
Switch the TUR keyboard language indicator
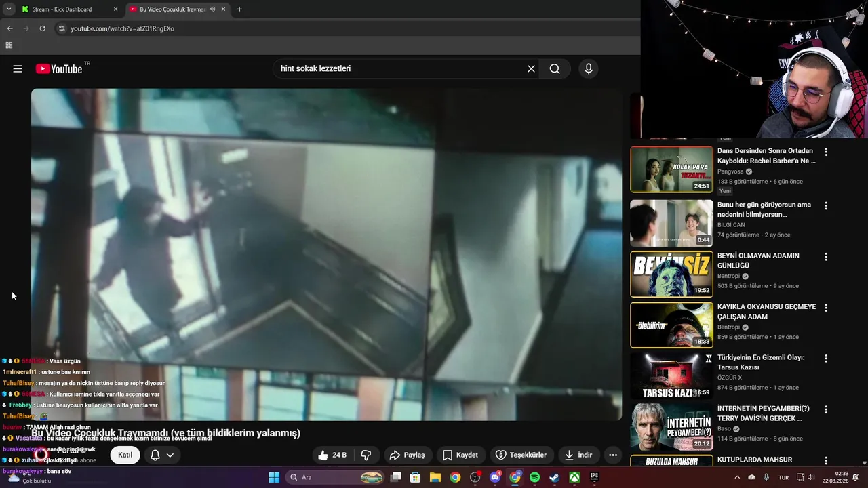[783, 477]
